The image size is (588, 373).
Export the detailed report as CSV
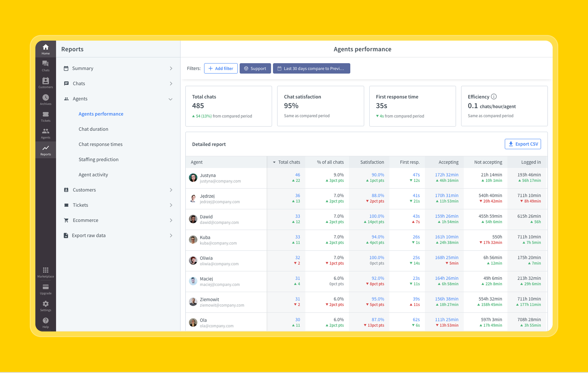pos(523,144)
